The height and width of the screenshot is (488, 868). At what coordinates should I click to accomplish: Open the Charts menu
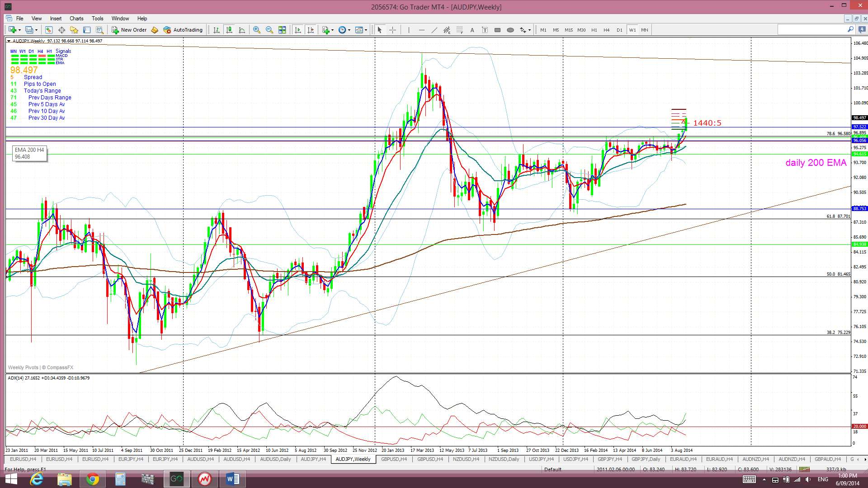point(76,19)
